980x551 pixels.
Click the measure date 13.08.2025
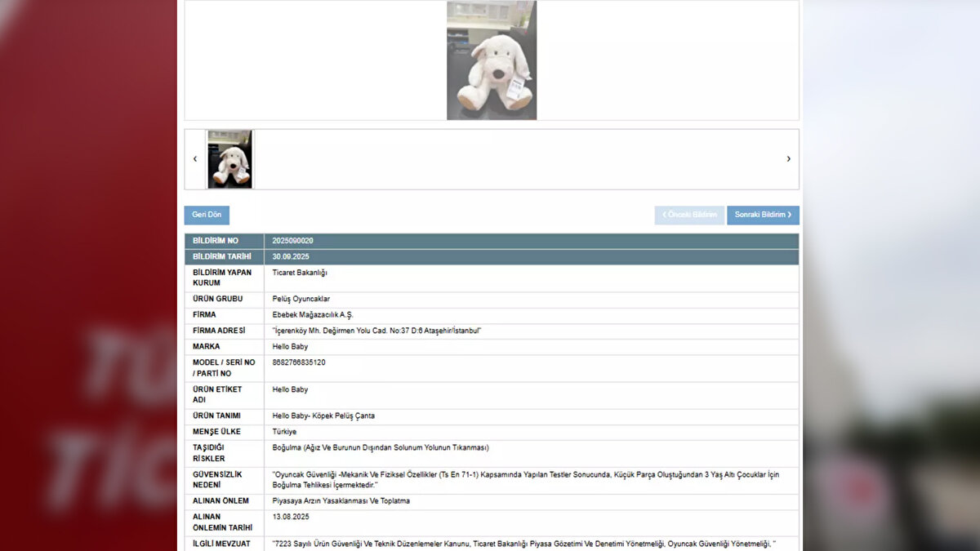[291, 517]
